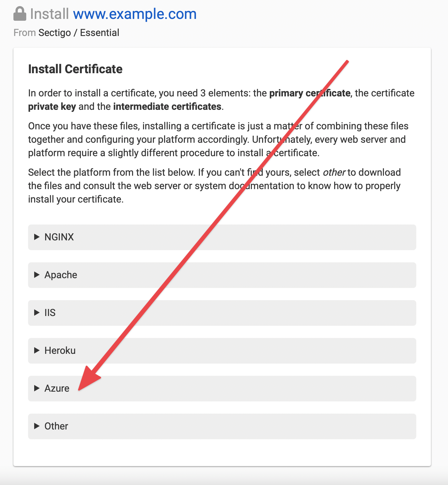
Task: Click the arrow icon beside Heroku
Action: coord(37,350)
